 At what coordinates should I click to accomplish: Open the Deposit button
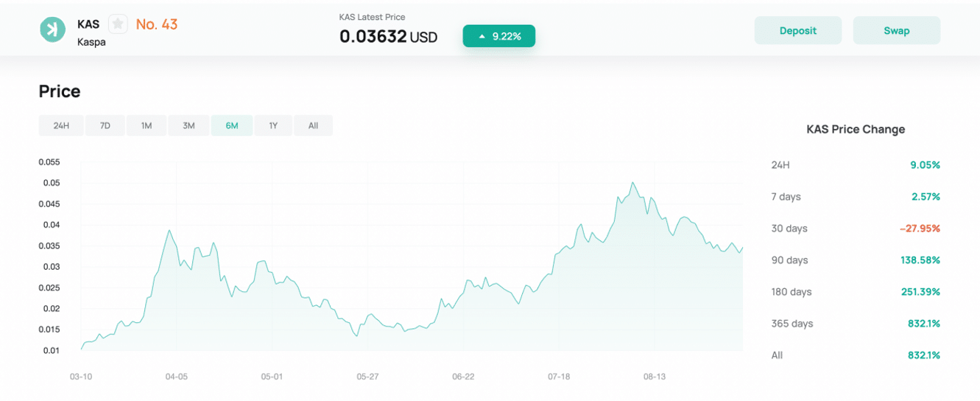798,31
